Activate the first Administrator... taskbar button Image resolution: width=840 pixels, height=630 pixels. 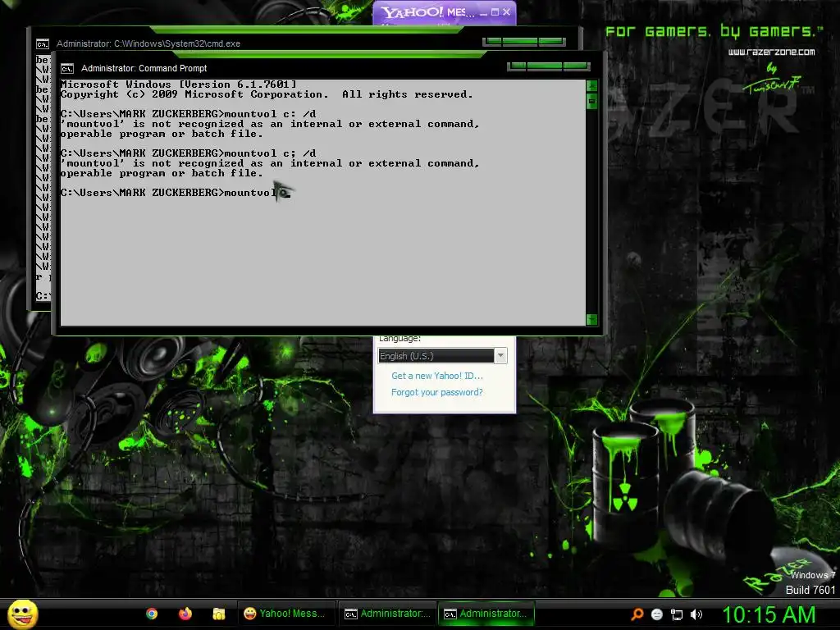(387, 614)
